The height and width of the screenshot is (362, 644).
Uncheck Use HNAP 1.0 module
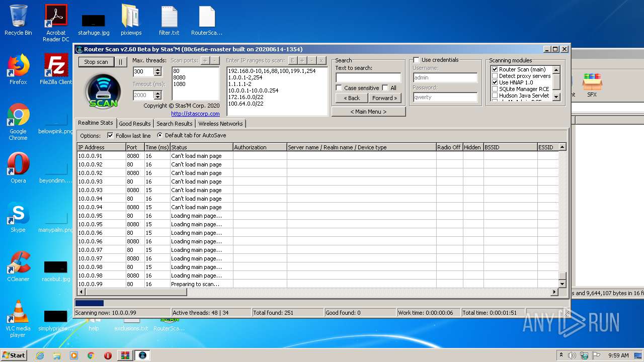click(x=495, y=82)
